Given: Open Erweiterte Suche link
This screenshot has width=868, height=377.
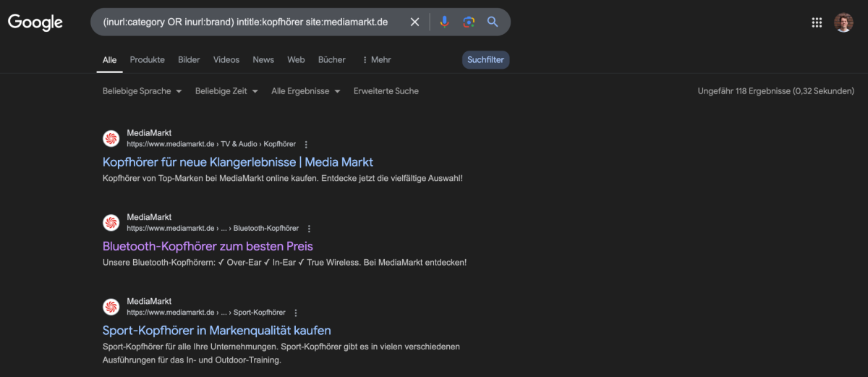Looking at the screenshot, I should (x=386, y=91).
